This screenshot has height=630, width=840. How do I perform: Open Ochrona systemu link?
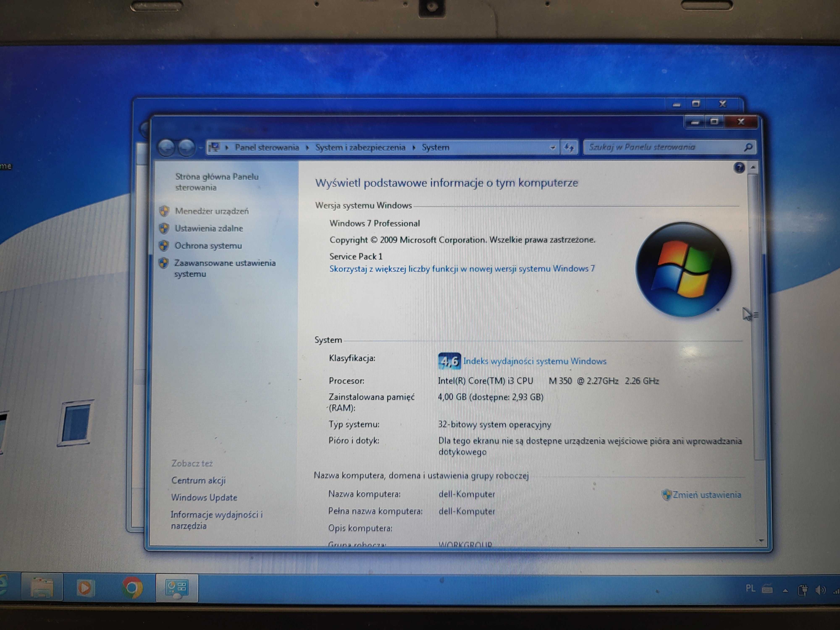[x=208, y=246]
